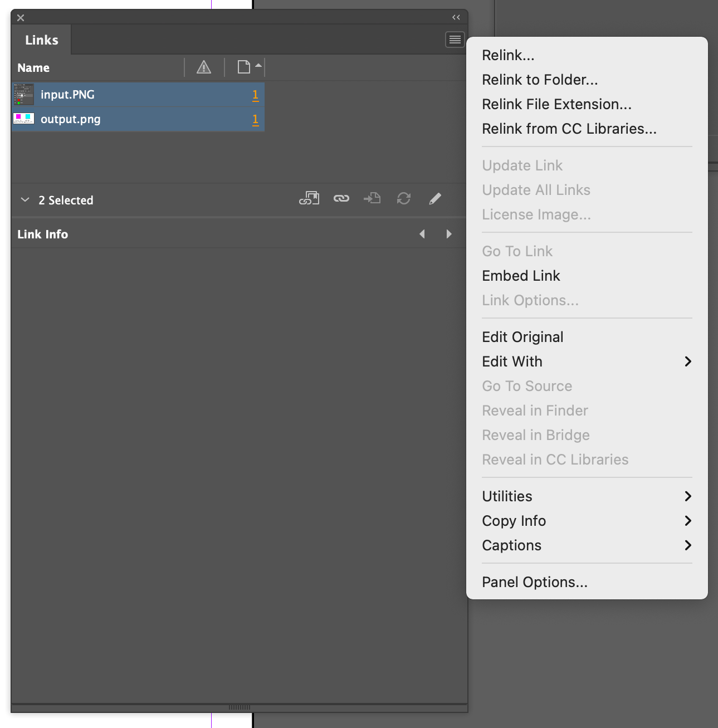Select the Edit Original pencil icon
This screenshot has width=718, height=728.
coord(435,198)
